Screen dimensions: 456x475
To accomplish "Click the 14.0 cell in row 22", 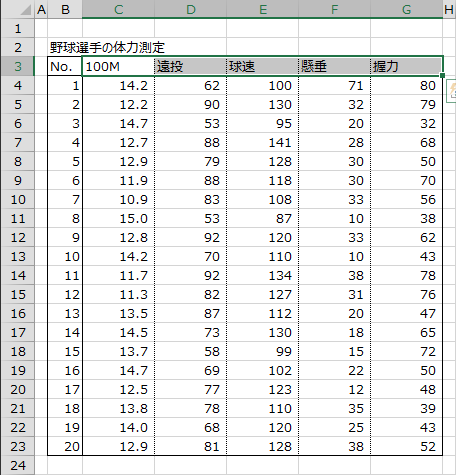I will tap(118, 427).
